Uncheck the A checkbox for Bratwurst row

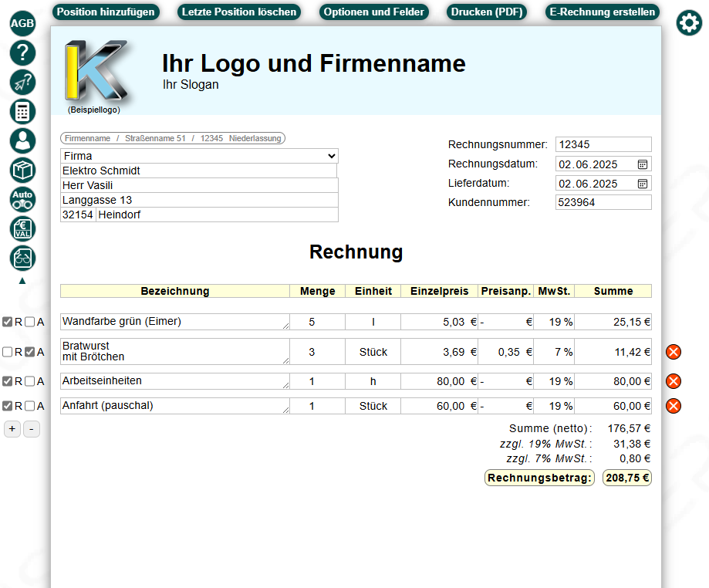[30, 352]
